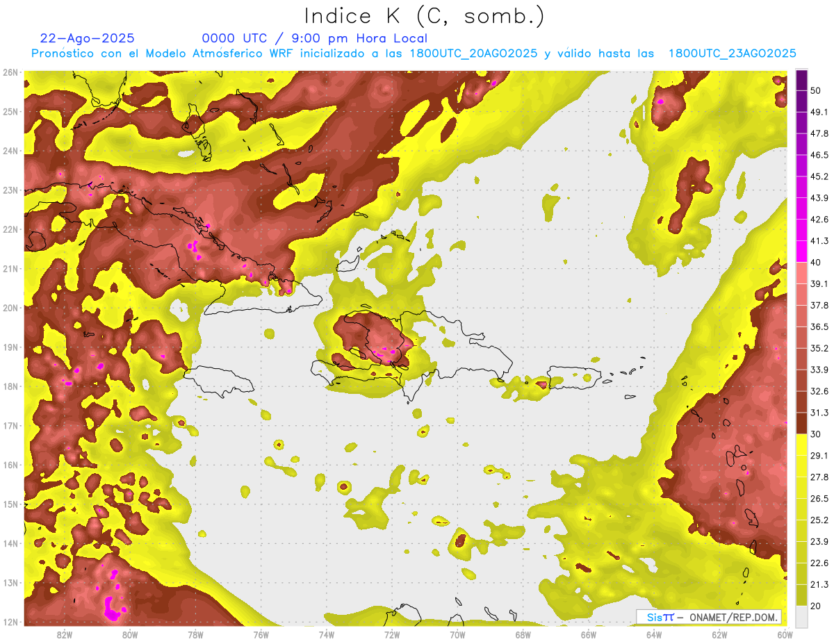Click the 25N latitude label

coord(10,111)
